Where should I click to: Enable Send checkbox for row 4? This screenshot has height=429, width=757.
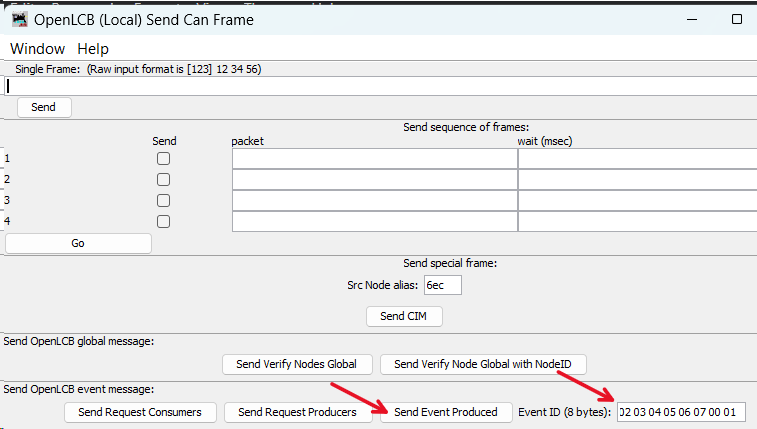click(x=164, y=221)
